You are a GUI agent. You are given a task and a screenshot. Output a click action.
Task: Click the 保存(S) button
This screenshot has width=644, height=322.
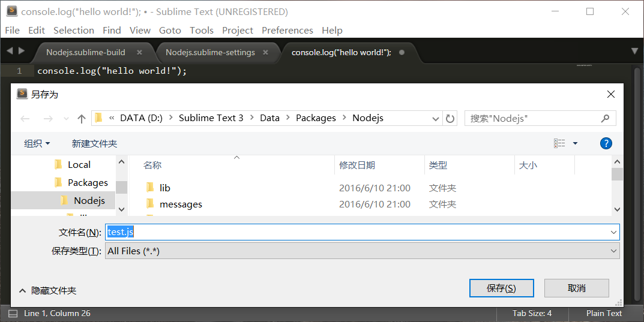coord(502,288)
